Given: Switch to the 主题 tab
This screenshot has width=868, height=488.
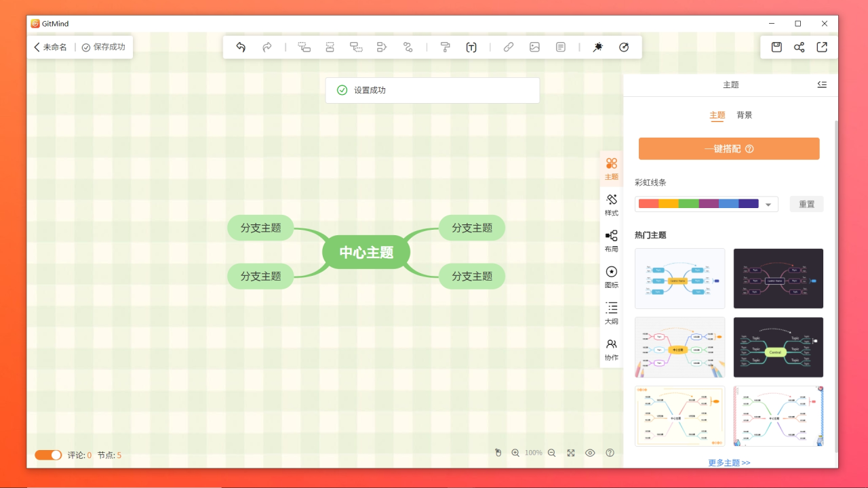Looking at the screenshot, I should 717,115.
